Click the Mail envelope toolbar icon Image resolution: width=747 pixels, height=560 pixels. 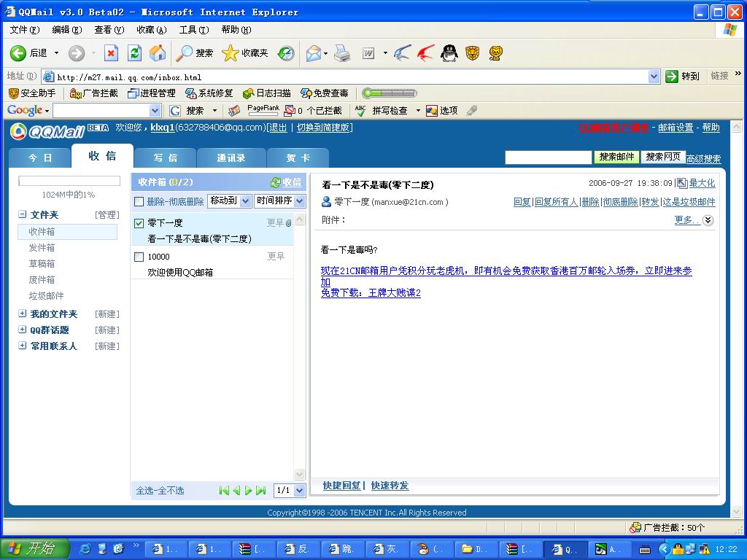(x=314, y=52)
